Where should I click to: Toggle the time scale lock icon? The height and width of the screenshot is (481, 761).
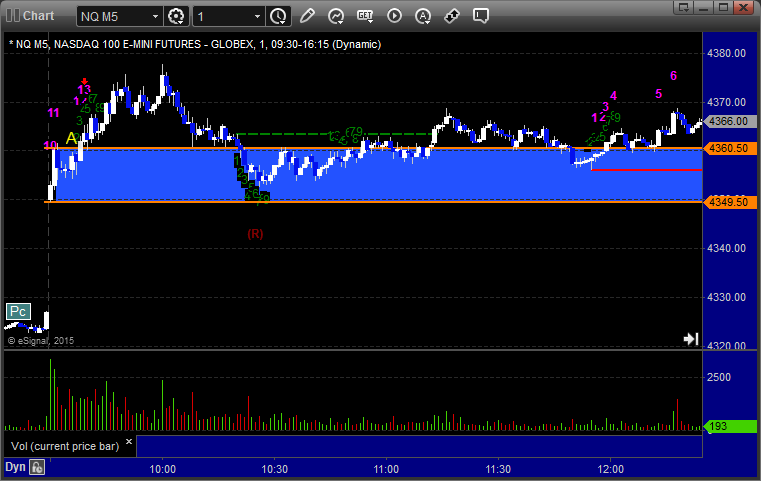coord(37,467)
